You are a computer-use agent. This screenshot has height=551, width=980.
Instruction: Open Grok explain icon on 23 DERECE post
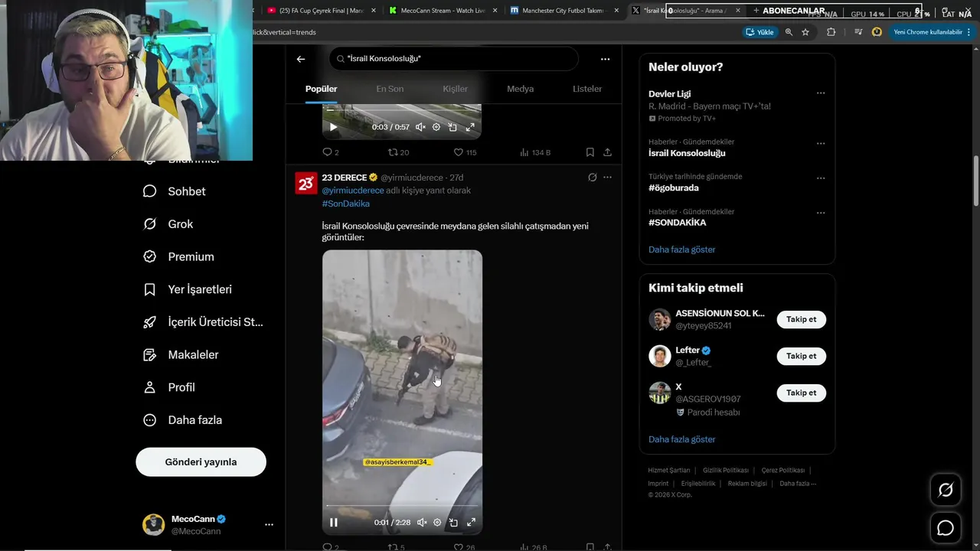[x=592, y=178]
